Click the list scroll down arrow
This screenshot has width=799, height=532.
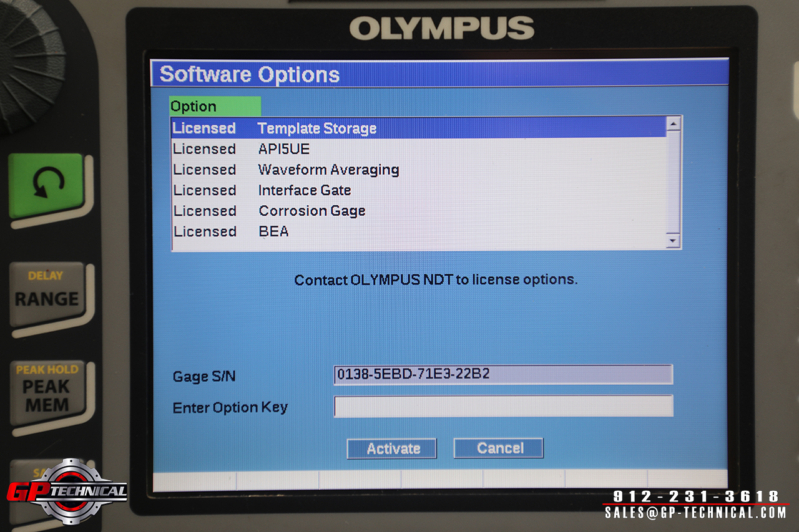(673, 240)
